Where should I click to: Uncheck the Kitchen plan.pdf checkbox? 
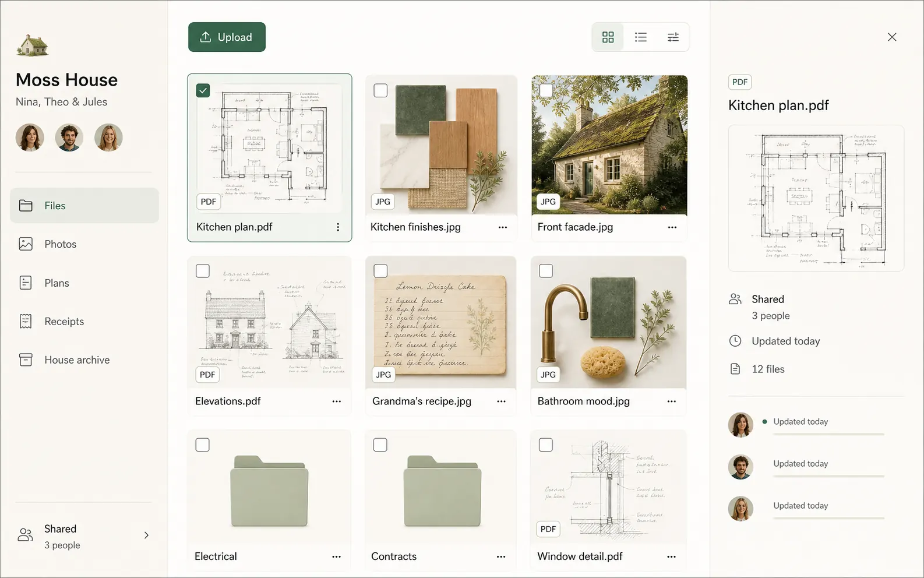[203, 90]
